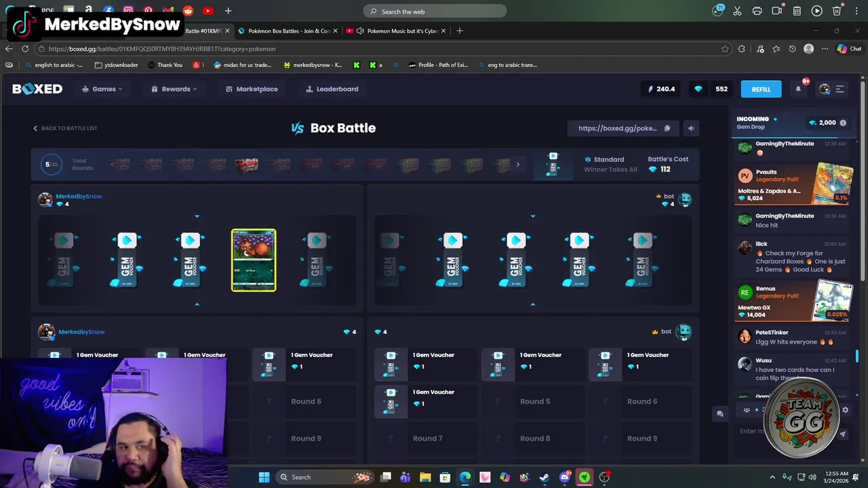The height and width of the screenshot is (488, 868).
Task: Close the Pokémon Box Battles tab
Action: point(335,30)
